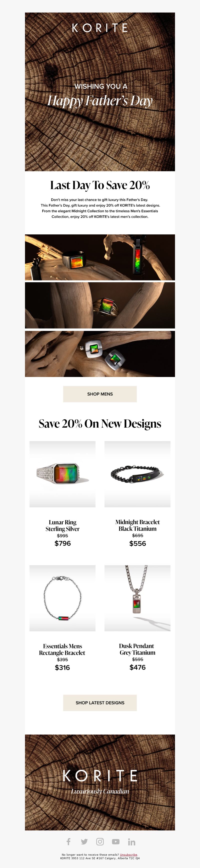Select the Lunar Ring Sterling Silver title
This screenshot has width=200, height=868.
tap(62, 525)
